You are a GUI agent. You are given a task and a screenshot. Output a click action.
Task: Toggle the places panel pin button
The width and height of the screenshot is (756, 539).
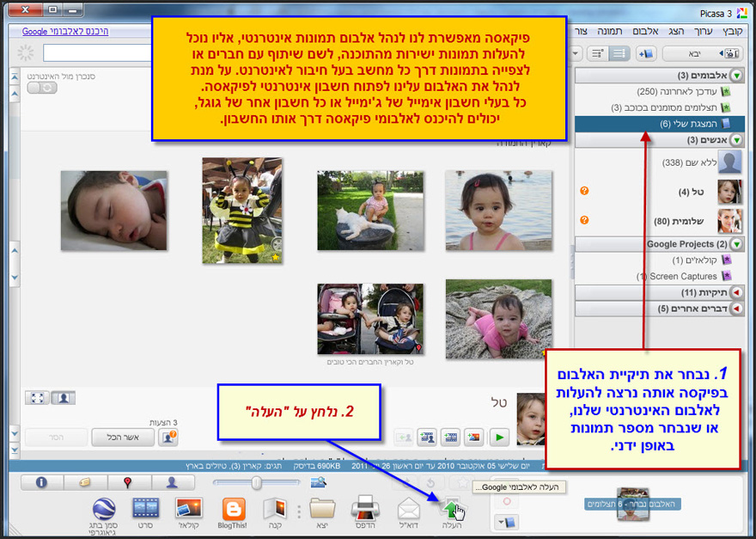pyautogui.click(x=129, y=482)
